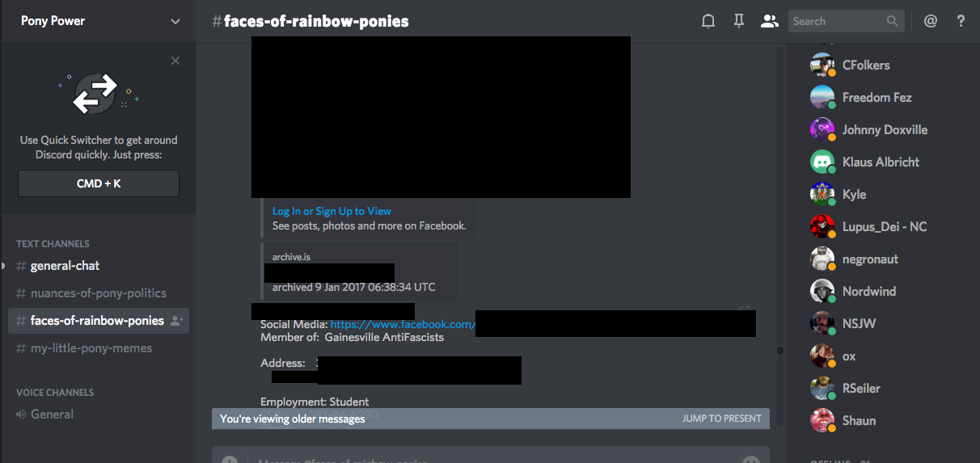Open help via the question mark icon

(961, 22)
